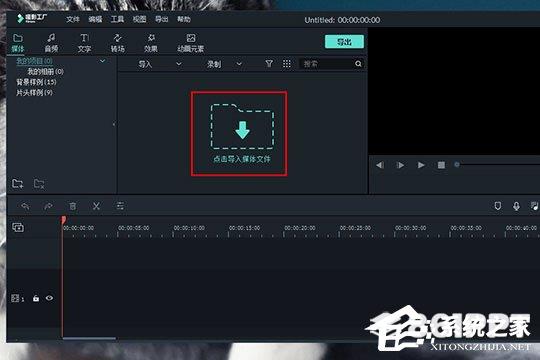This screenshot has height=360, width=540.
Task: Open the 视图 menu
Action: pos(139,19)
